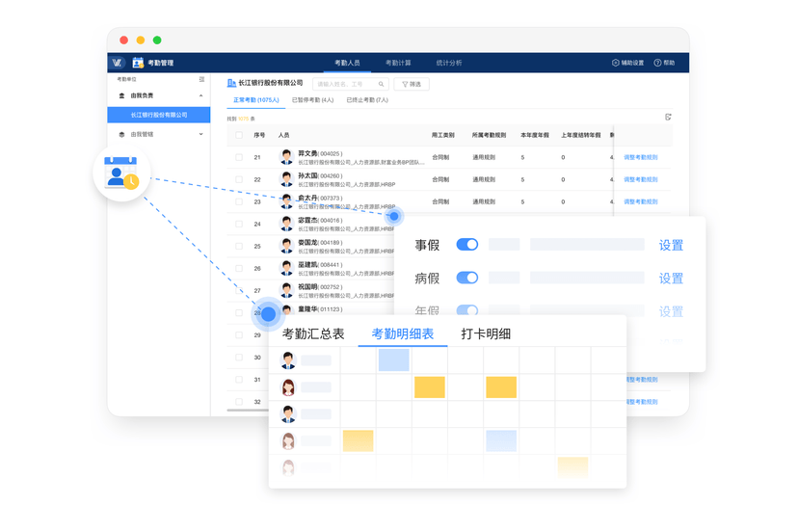This screenshot has height=532, width=798.
Task: Click 设置 link for 事假
Action: (671, 246)
